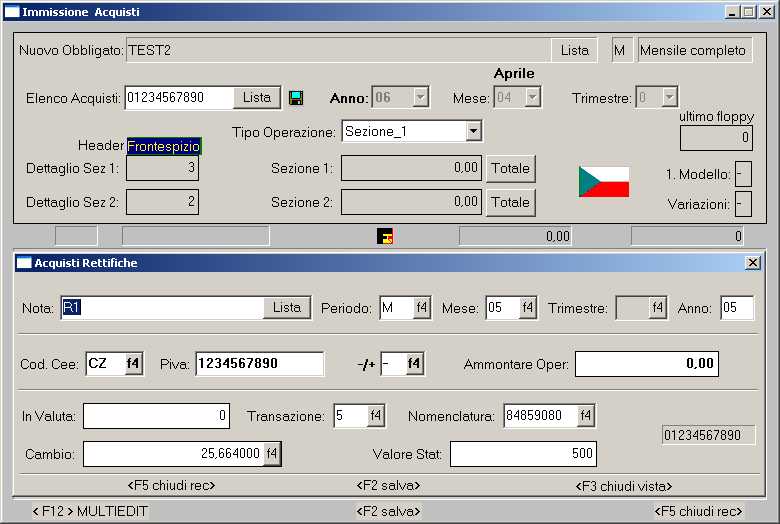
Task: Click the 1. Modello indicator box
Action: (x=743, y=174)
